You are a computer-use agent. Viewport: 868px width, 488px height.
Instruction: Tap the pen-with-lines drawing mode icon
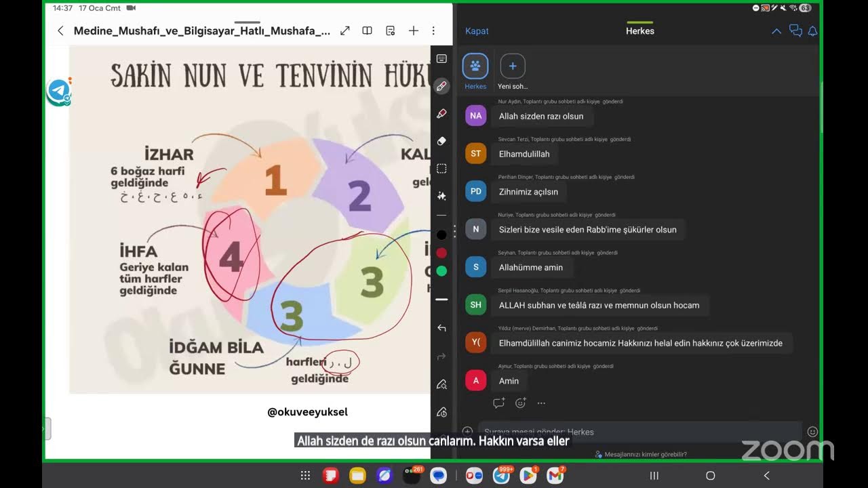pos(441,384)
